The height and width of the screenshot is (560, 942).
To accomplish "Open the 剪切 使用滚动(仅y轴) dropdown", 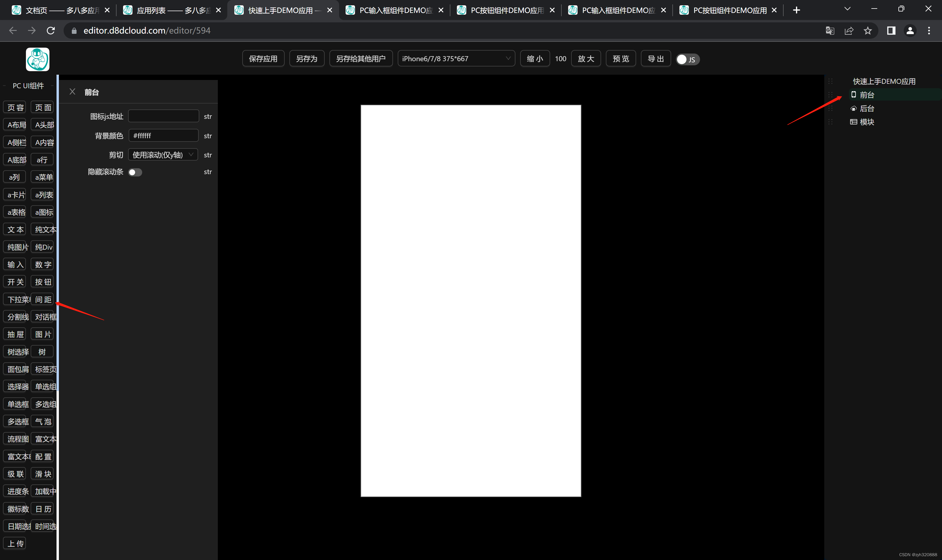I will 163,155.
